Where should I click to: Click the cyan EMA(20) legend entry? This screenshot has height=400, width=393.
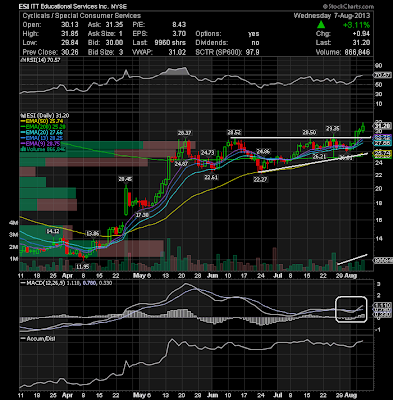[x=43, y=132]
